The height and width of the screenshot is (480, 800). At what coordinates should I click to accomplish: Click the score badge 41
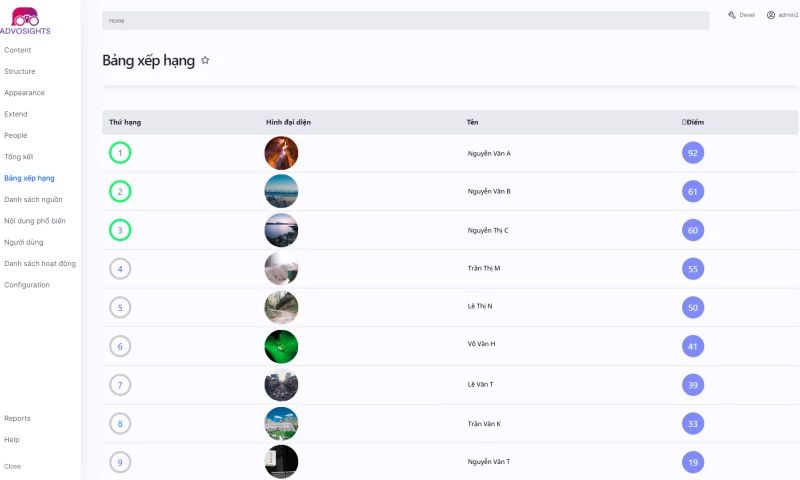pos(693,346)
